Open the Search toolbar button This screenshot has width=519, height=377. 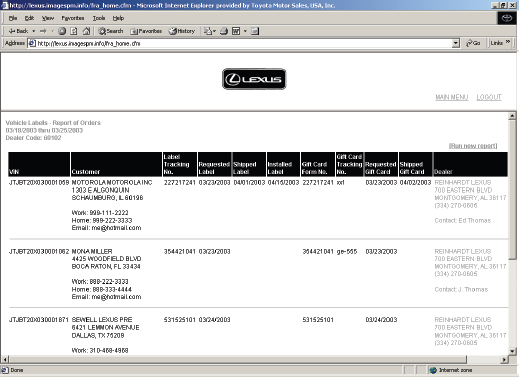pyautogui.click(x=111, y=31)
